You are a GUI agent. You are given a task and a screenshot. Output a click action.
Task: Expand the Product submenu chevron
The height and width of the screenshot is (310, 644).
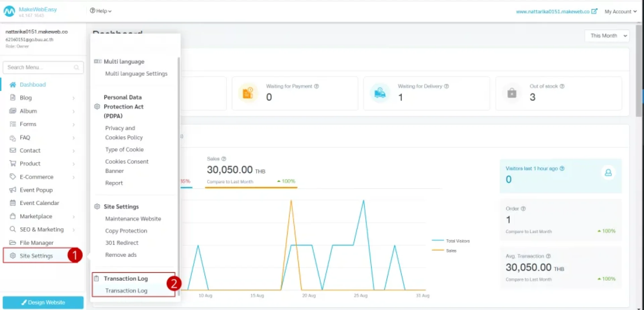pos(73,164)
